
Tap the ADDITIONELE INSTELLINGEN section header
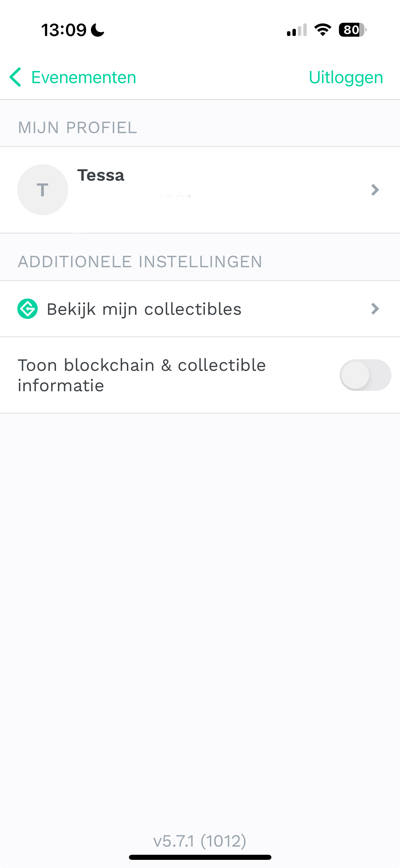click(x=140, y=261)
